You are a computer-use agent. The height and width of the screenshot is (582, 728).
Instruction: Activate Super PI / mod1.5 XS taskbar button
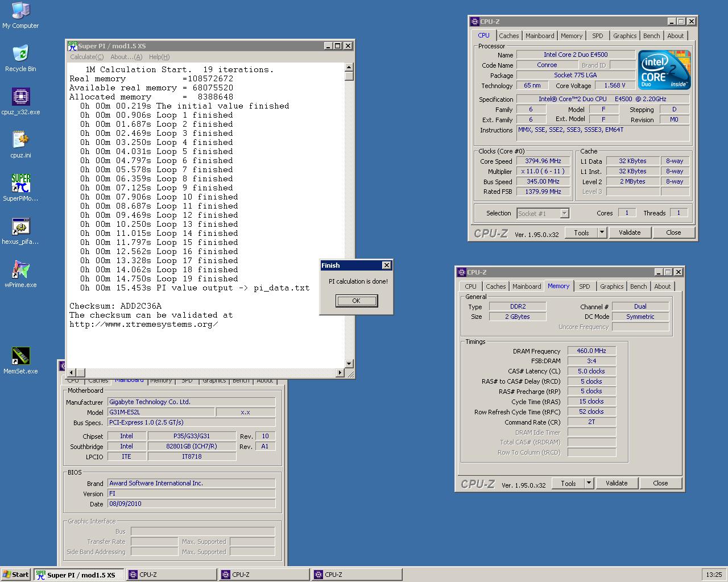pos(80,575)
